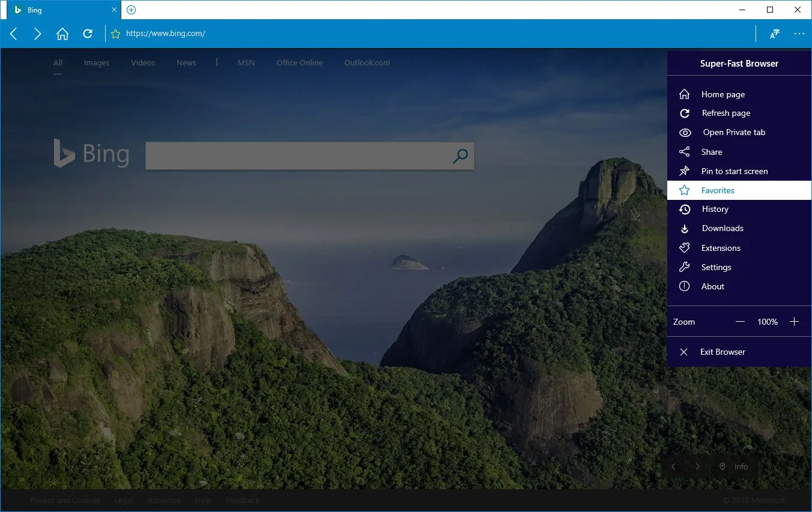Image resolution: width=812 pixels, height=512 pixels.
Task: Click the Bing search magnifier icon
Action: pos(460,156)
